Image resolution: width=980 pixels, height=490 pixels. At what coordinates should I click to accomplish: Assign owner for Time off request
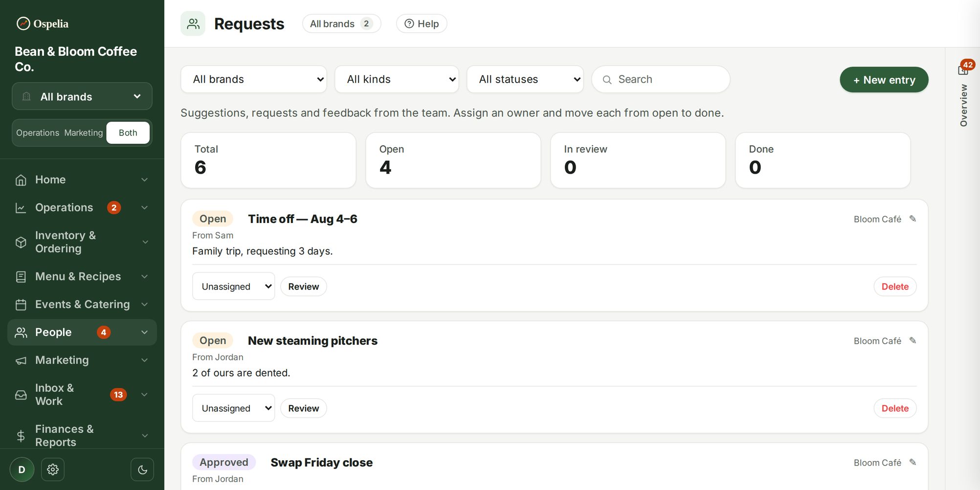[234, 286]
